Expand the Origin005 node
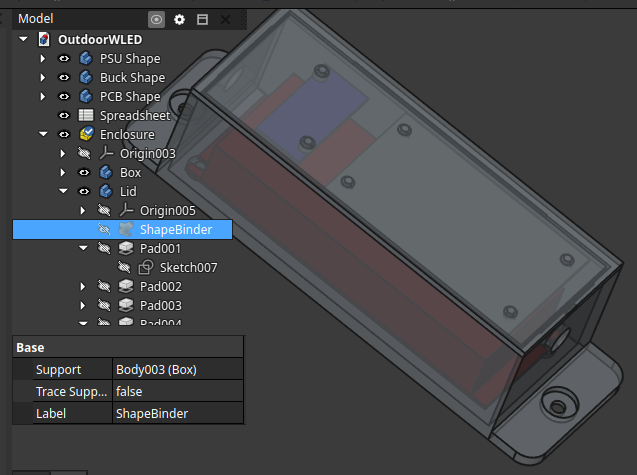Viewport: 637px width, 475px height. coord(83,210)
